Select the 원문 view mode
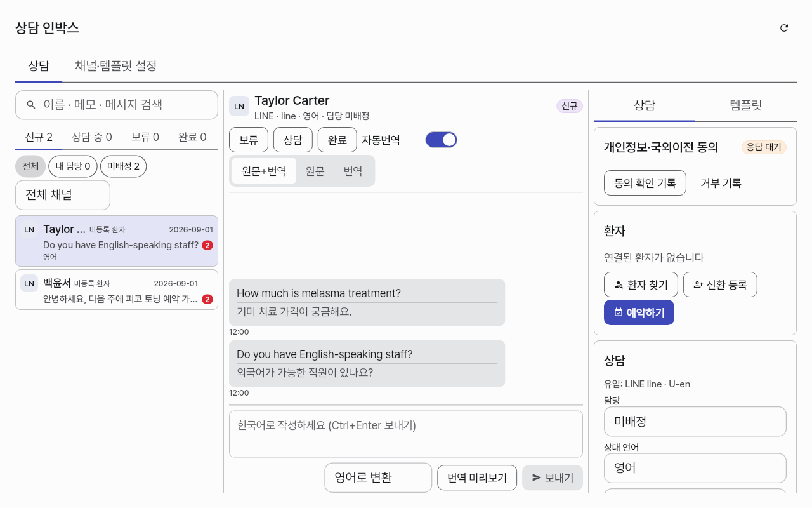This screenshot has height=508, width=812. (x=315, y=171)
